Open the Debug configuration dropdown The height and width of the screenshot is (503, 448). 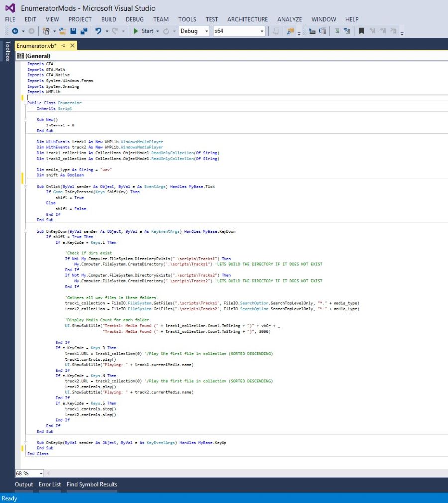[x=207, y=31]
